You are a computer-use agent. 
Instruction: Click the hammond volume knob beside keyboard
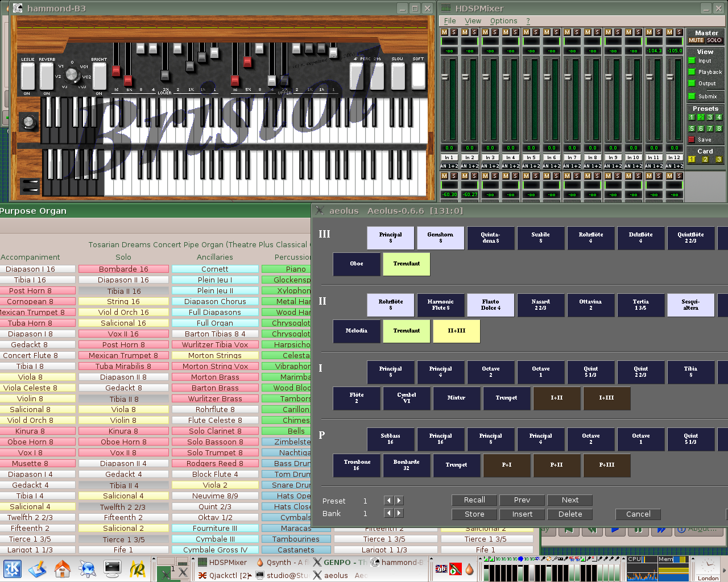(x=28, y=121)
